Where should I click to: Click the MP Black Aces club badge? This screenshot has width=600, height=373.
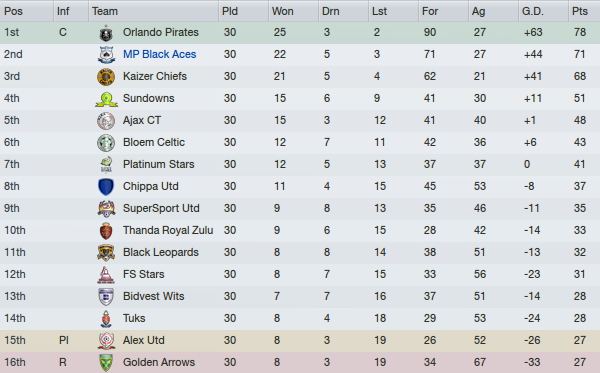tap(106, 55)
